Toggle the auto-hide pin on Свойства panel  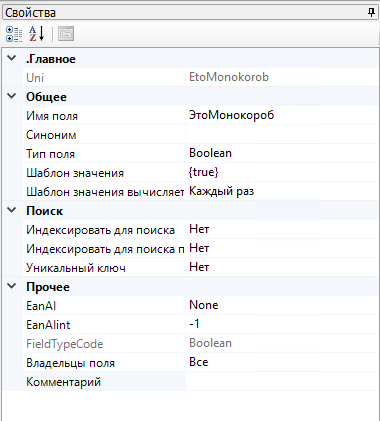(371, 13)
